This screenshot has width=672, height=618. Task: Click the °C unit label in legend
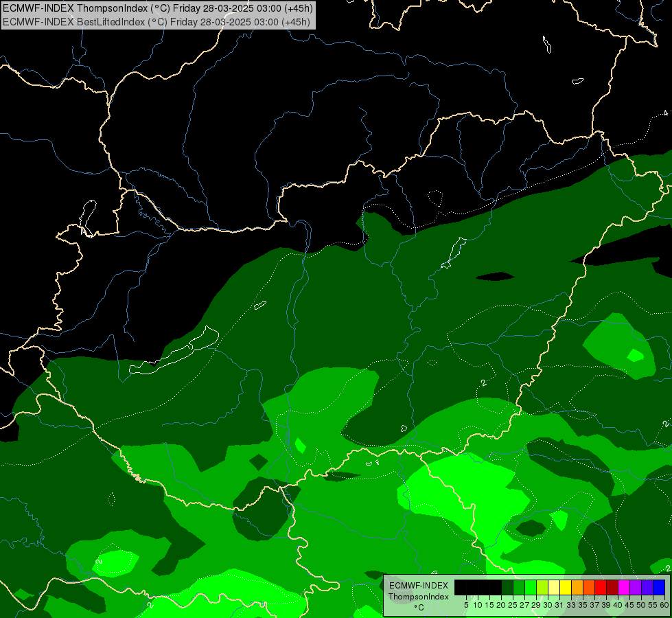(x=419, y=608)
